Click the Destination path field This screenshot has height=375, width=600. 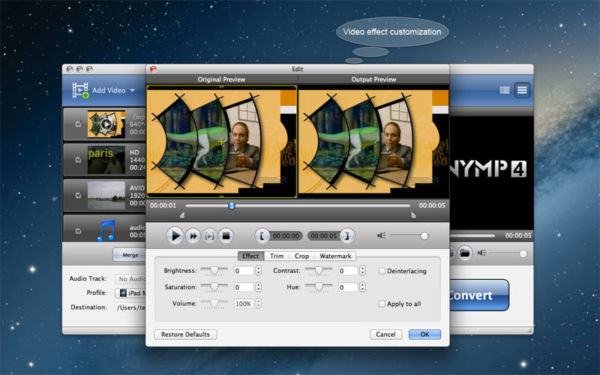click(130, 308)
